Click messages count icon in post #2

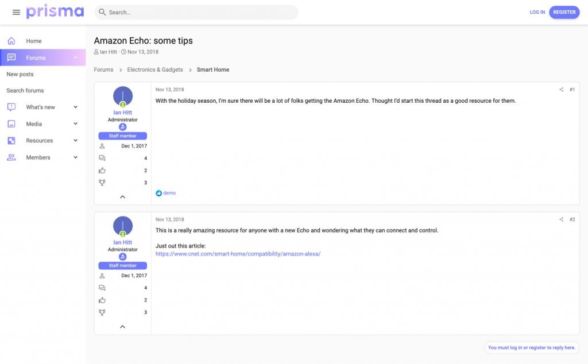102,288
